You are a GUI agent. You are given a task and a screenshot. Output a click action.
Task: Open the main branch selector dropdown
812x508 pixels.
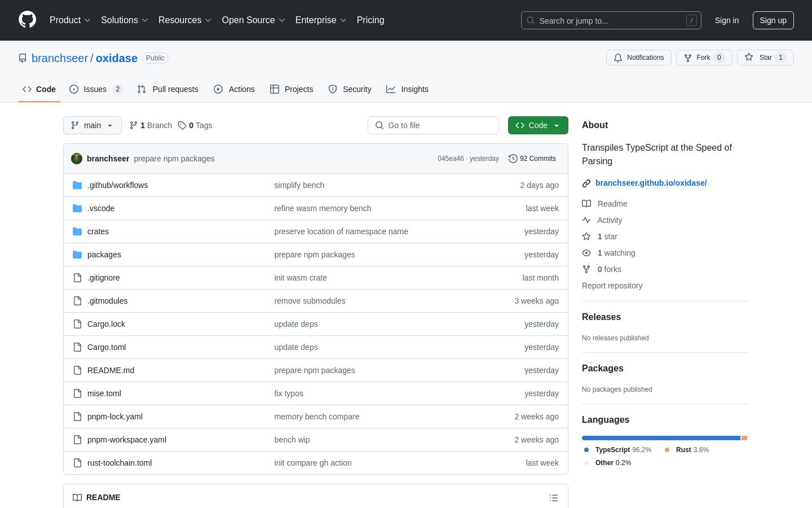click(x=92, y=125)
